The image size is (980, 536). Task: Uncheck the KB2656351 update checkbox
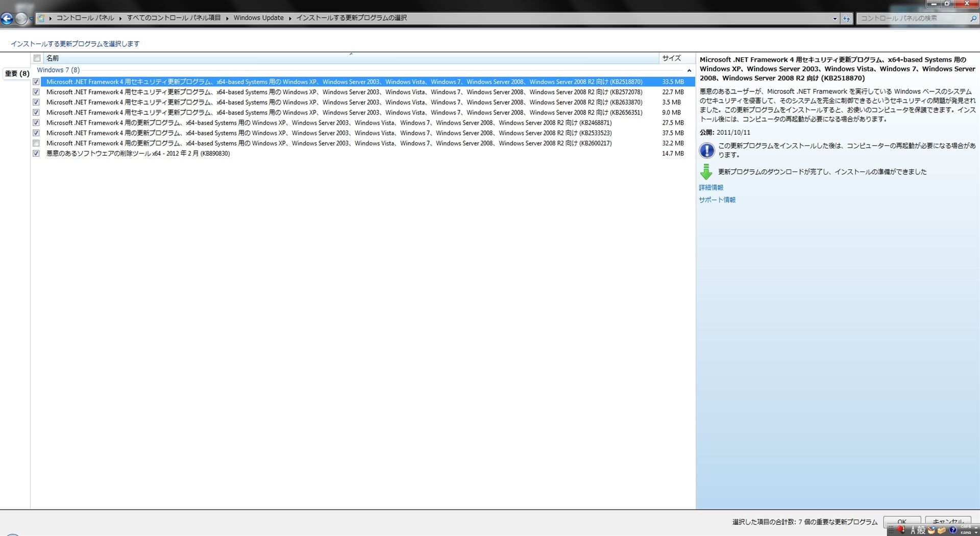coord(36,112)
